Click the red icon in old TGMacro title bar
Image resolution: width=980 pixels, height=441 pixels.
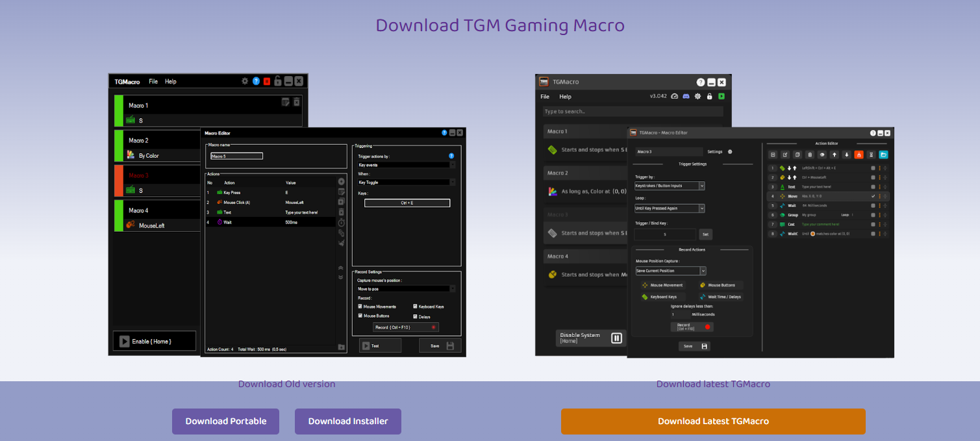[266, 81]
